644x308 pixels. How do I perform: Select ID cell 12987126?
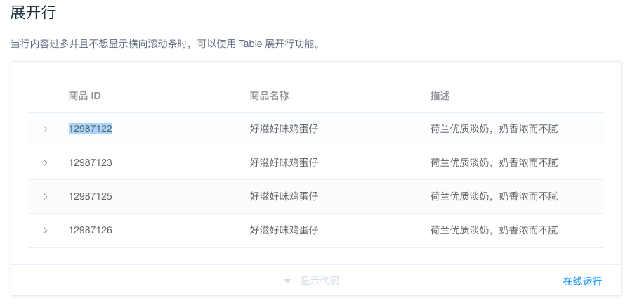coord(91,231)
